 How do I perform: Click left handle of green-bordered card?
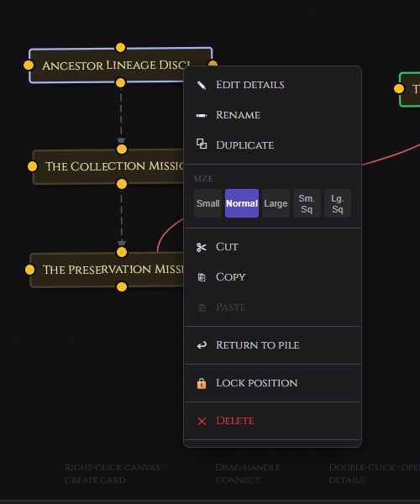coord(399,89)
